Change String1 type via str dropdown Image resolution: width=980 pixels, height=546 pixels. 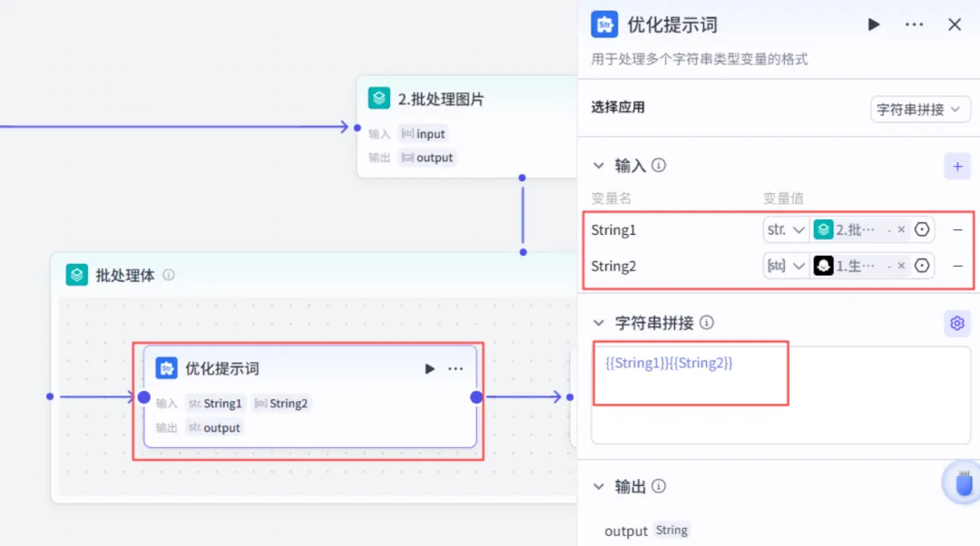pos(786,229)
